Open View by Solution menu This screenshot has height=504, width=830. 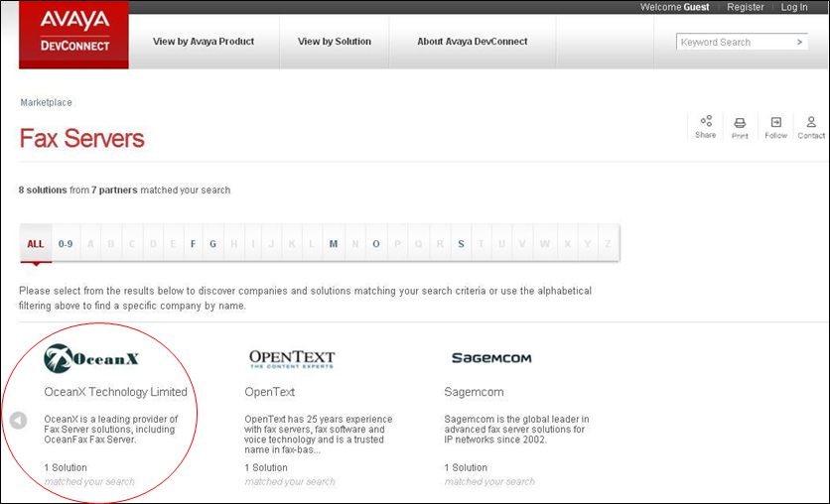(334, 42)
